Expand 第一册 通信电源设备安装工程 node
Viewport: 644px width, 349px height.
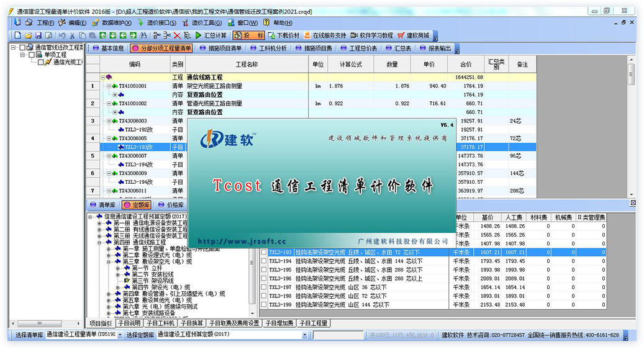pyautogui.click(x=99, y=224)
